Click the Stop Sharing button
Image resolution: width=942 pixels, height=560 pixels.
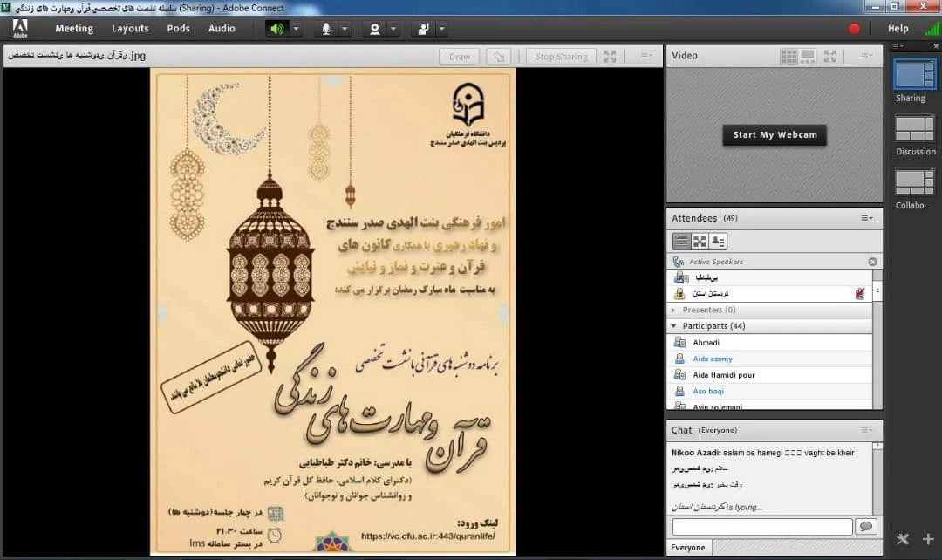(x=561, y=57)
